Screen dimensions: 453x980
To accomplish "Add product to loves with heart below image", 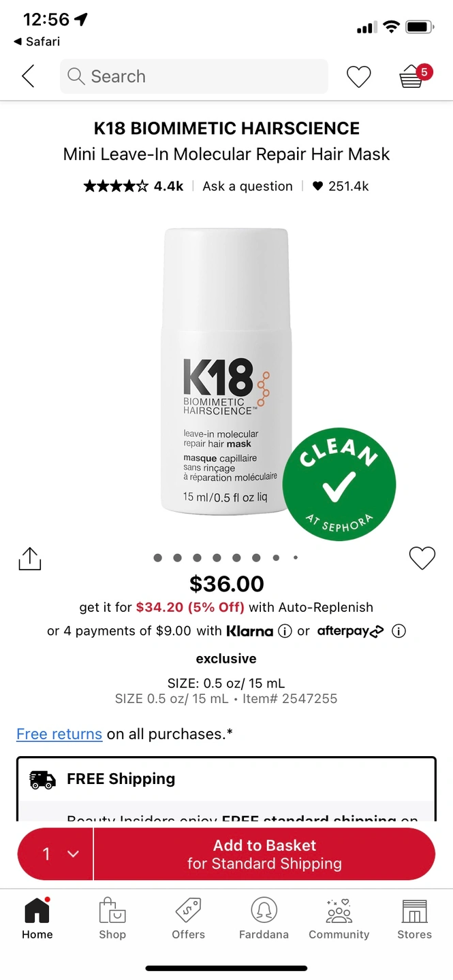I will coord(422,558).
